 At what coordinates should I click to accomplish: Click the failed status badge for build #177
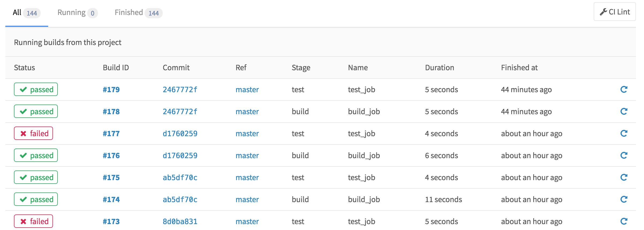point(33,133)
